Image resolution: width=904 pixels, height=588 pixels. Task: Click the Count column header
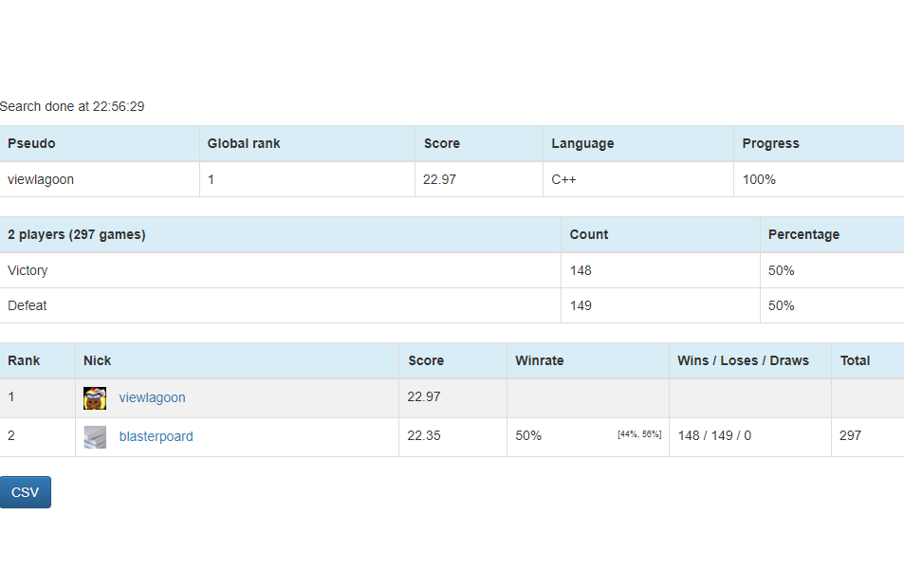(589, 234)
